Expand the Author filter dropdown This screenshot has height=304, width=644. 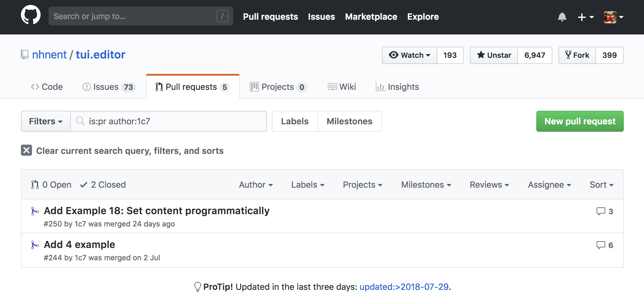(256, 185)
